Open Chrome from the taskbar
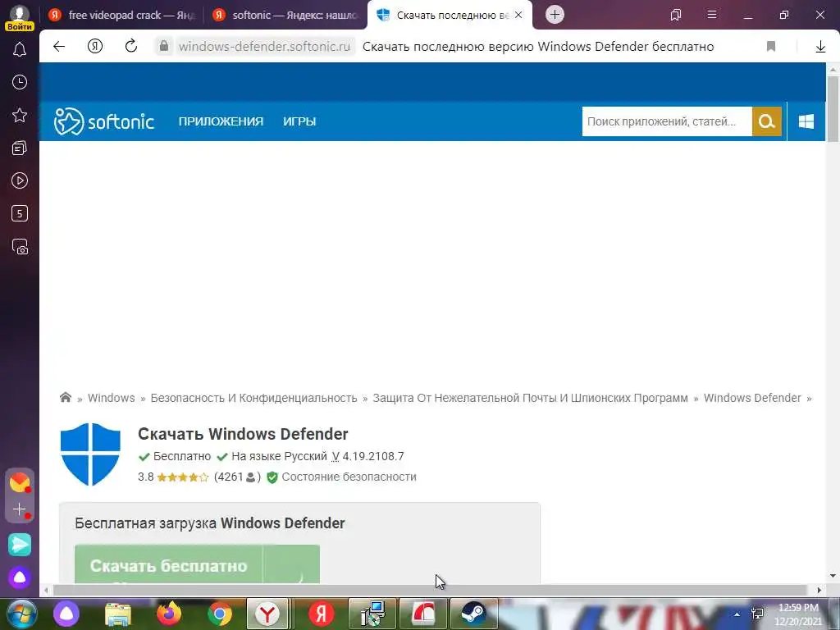 pyautogui.click(x=220, y=614)
